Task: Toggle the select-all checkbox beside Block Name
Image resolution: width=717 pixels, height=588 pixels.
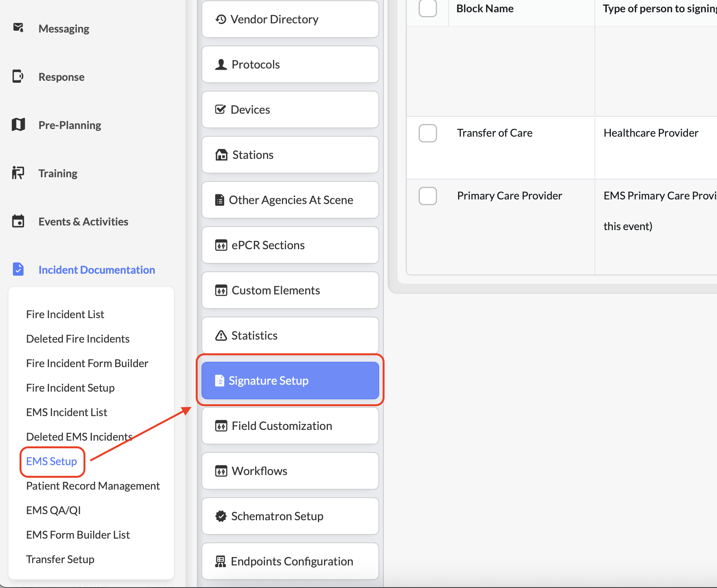Action: [x=427, y=8]
